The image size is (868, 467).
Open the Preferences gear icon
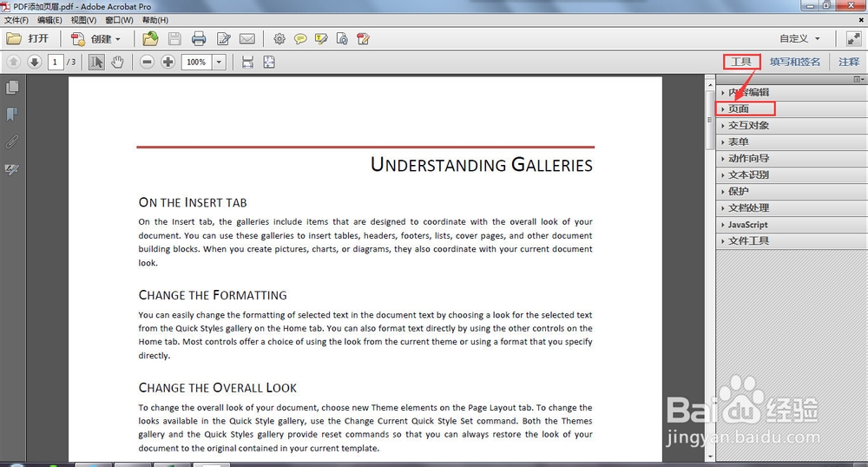(279, 39)
